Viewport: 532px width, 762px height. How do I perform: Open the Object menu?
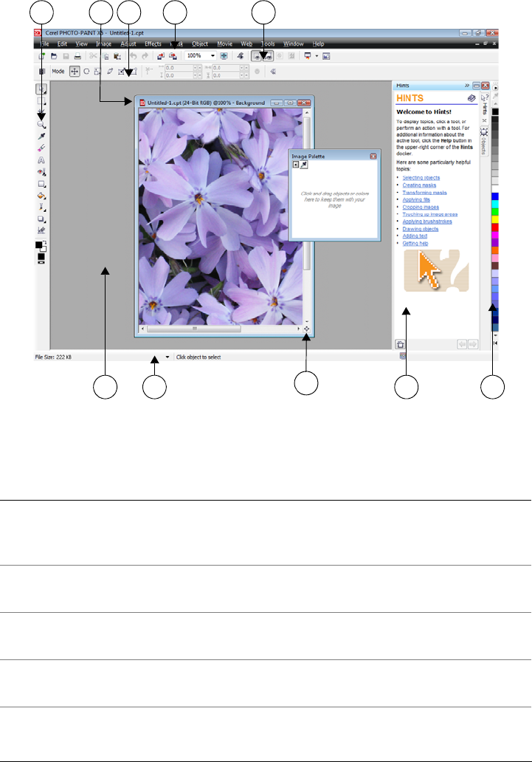click(x=200, y=44)
